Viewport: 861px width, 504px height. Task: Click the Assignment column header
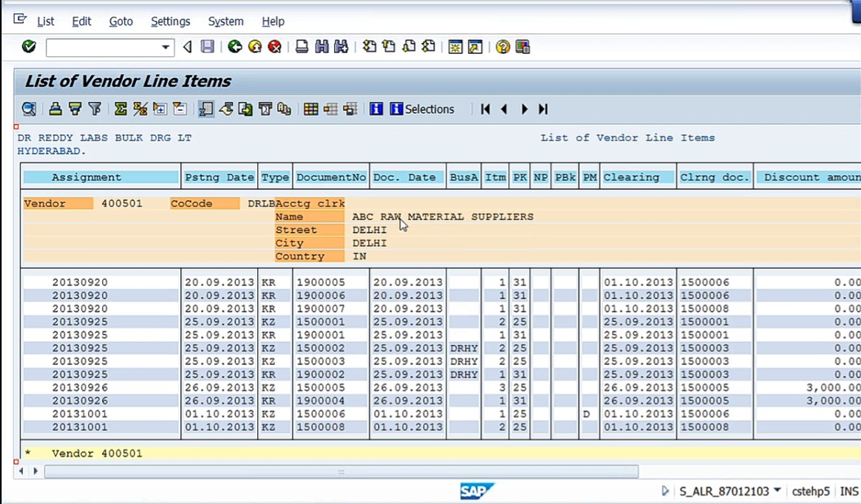pyautogui.click(x=101, y=177)
